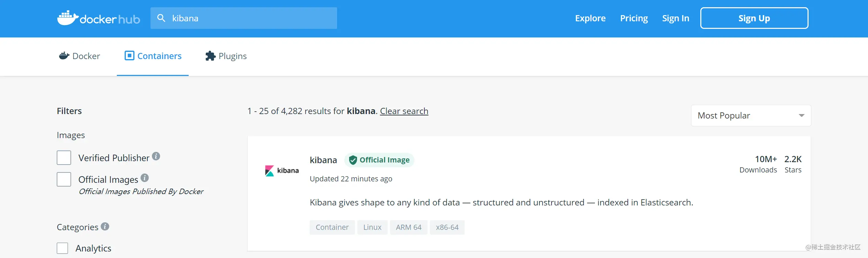Enable the Official Images checkbox
This screenshot has width=868, height=258.
pos(64,179)
